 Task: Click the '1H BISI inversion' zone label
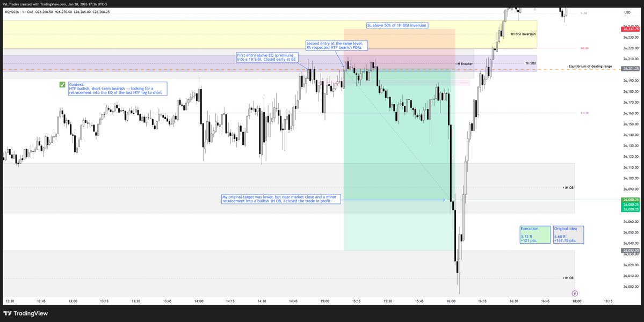click(523, 34)
